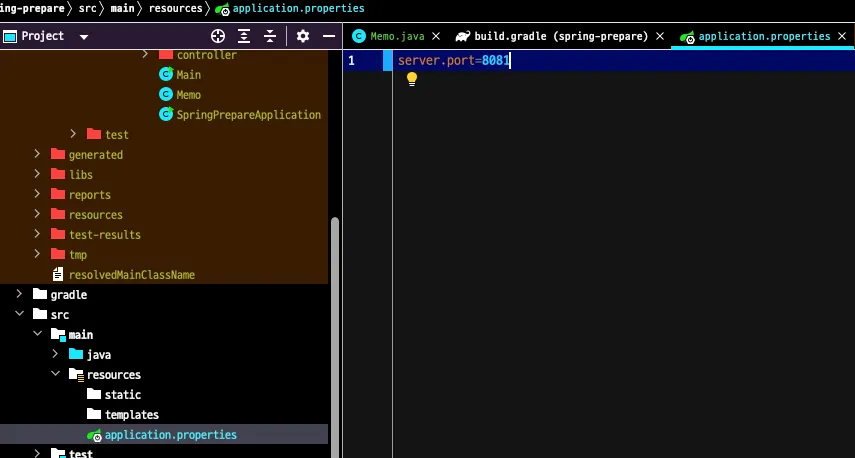Select the templates folder

pos(132,415)
